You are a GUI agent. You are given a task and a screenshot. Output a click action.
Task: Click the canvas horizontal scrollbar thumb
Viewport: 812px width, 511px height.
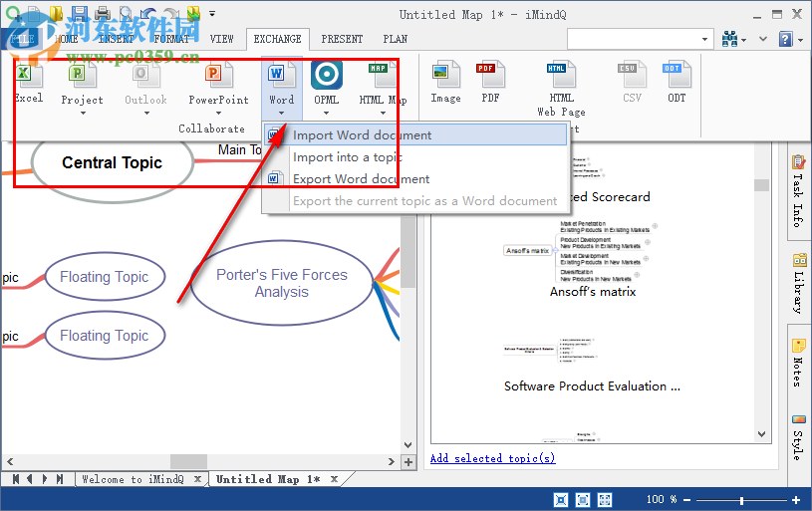click(x=188, y=461)
